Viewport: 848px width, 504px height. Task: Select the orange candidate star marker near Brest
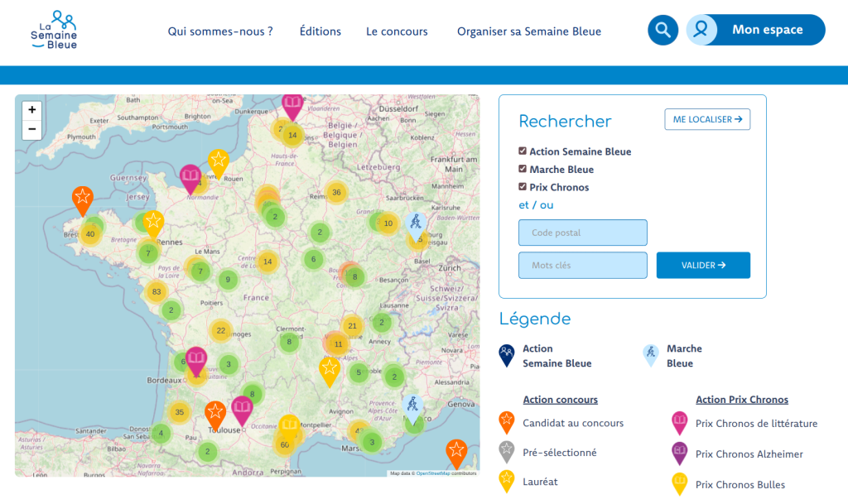(82, 199)
